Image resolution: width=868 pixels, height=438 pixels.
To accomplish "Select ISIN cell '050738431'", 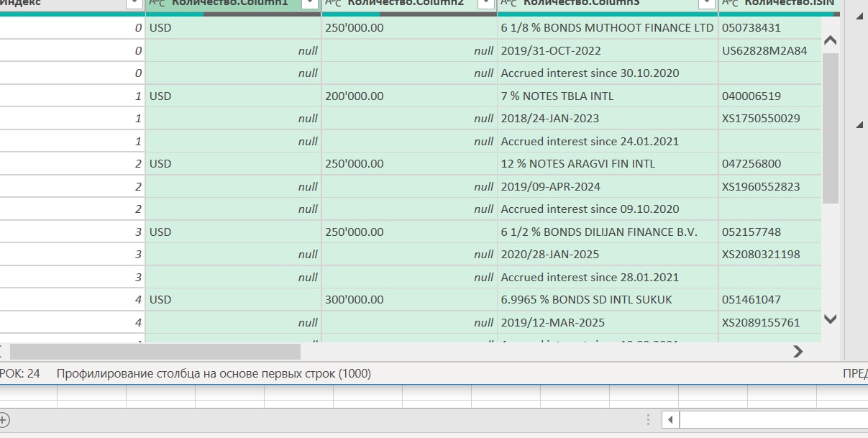I will pos(769,28).
